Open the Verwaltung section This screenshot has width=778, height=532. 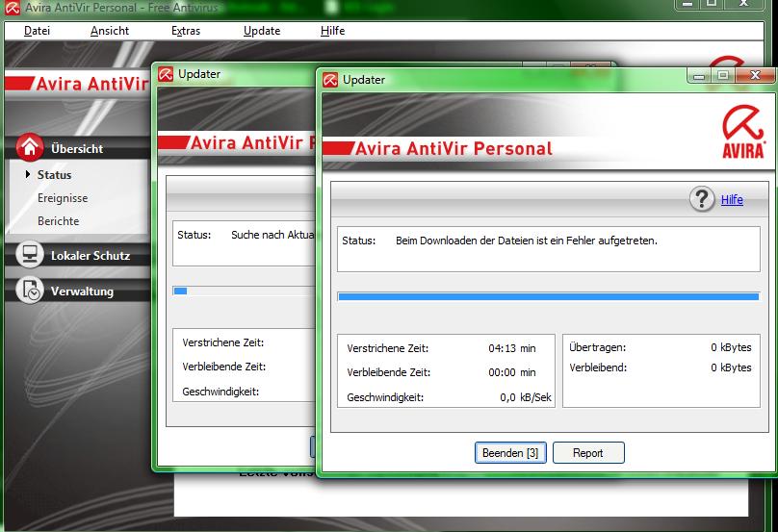[x=82, y=291]
